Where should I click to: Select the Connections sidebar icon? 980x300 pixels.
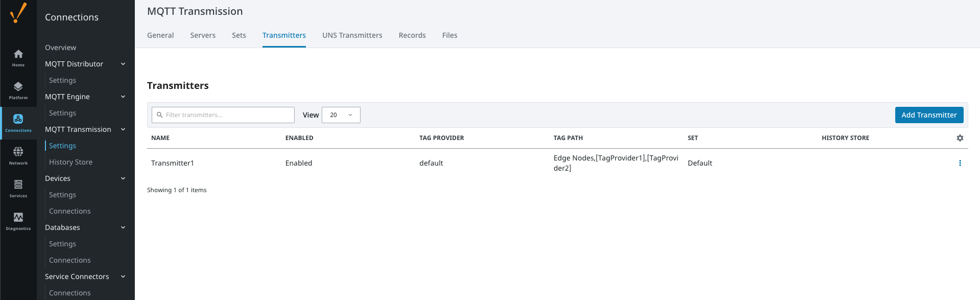click(x=18, y=123)
